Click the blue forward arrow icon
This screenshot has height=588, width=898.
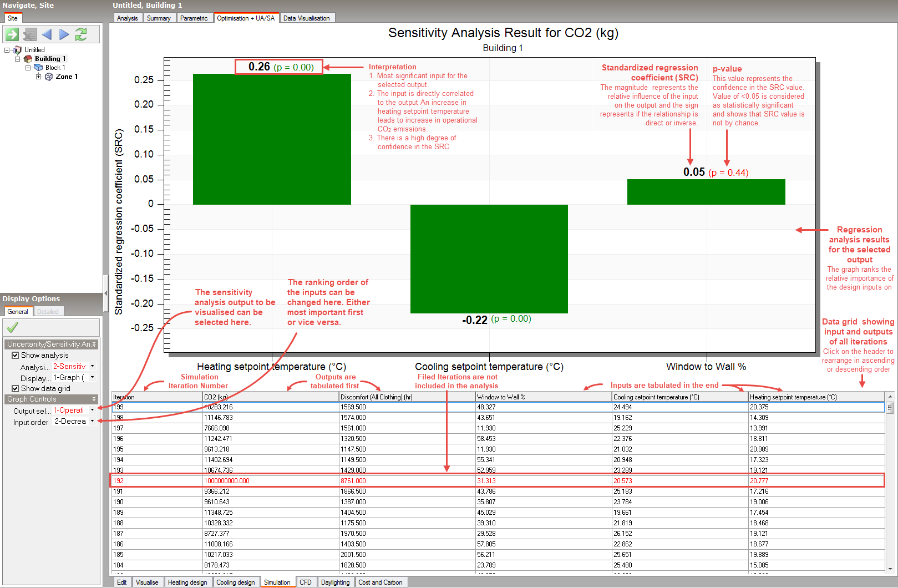[x=64, y=34]
